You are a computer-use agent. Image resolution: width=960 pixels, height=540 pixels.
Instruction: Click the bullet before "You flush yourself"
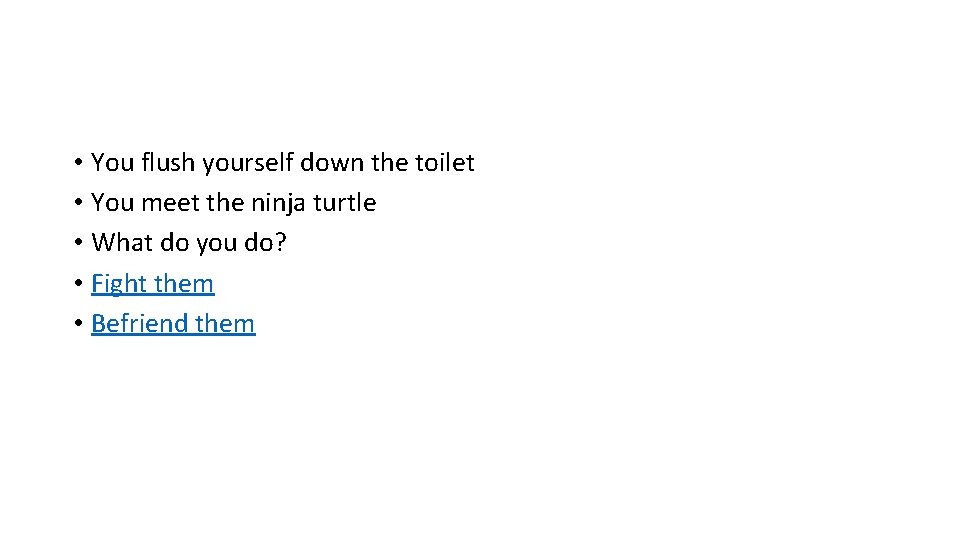[x=77, y=164]
